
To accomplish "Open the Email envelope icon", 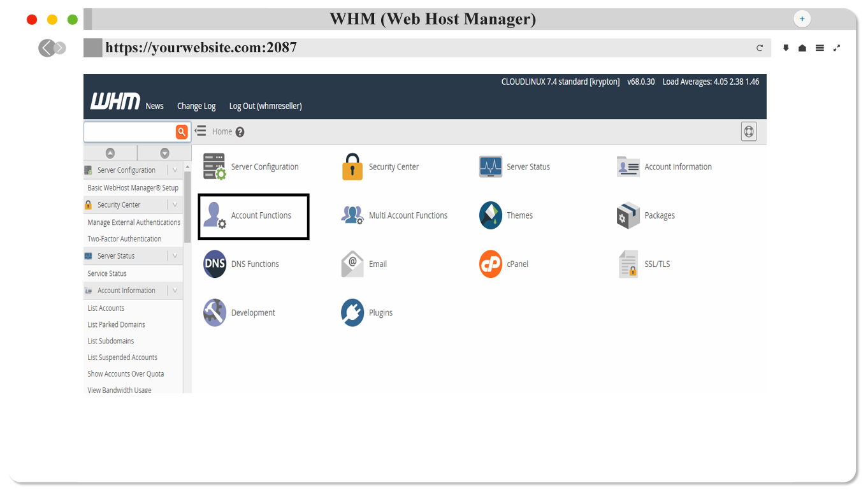I will point(352,264).
